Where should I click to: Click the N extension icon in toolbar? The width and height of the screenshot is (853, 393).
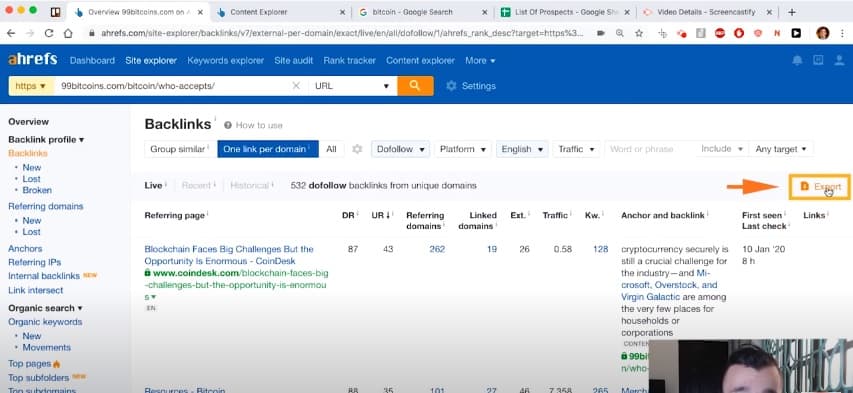777,33
